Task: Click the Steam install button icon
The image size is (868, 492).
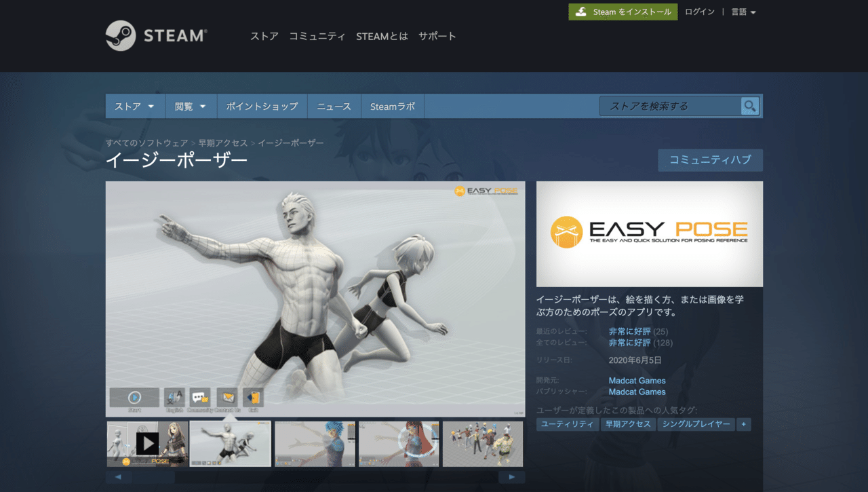Action: (x=581, y=12)
